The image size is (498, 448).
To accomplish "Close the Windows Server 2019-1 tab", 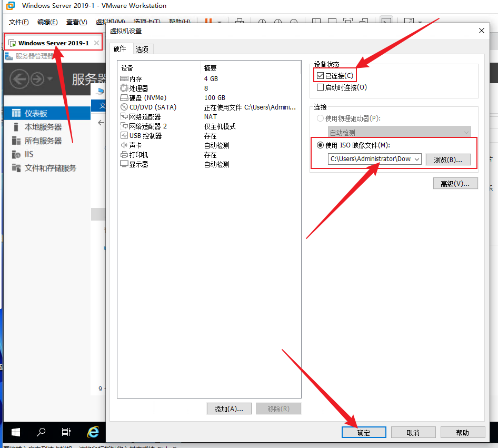I will pyautogui.click(x=96, y=43).
